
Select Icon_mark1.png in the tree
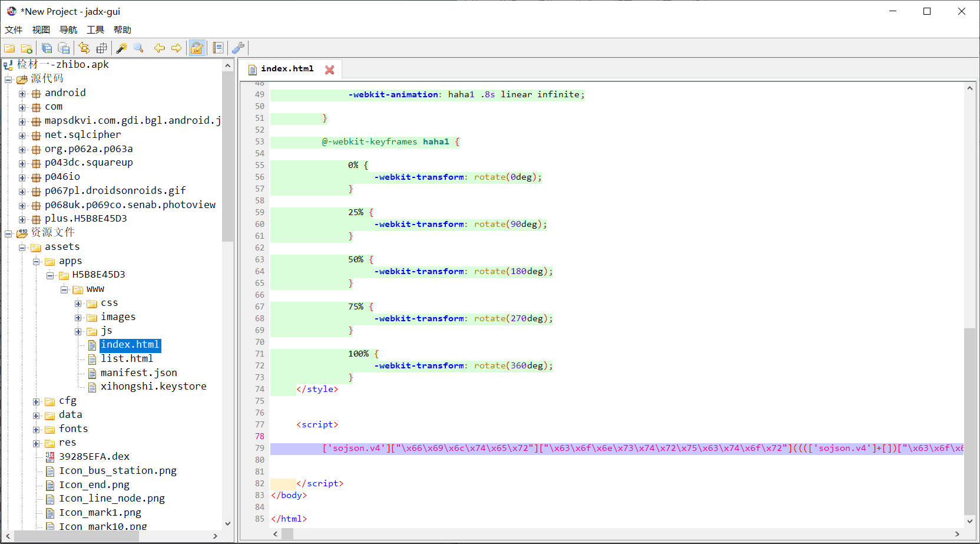[x=100, y=512]
